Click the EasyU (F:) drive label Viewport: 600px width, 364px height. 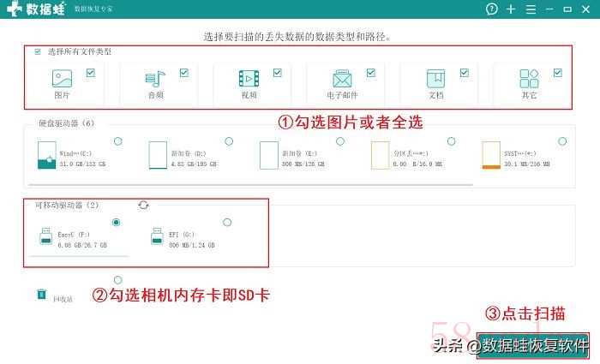point(74,235)
